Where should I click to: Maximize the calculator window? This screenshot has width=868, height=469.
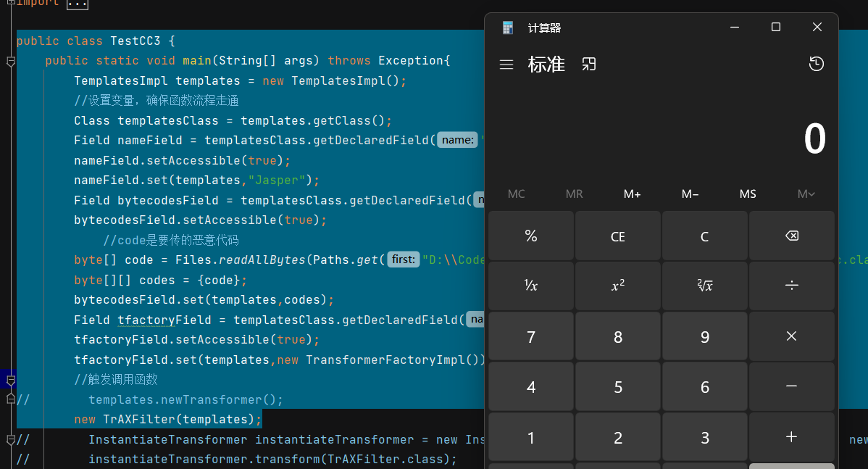click(x=775, y=27)
